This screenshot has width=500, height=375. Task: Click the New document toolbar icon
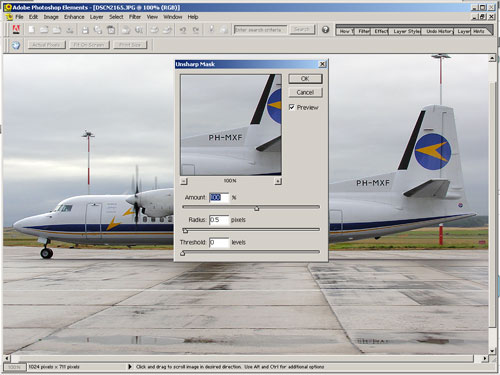(31, 30)
